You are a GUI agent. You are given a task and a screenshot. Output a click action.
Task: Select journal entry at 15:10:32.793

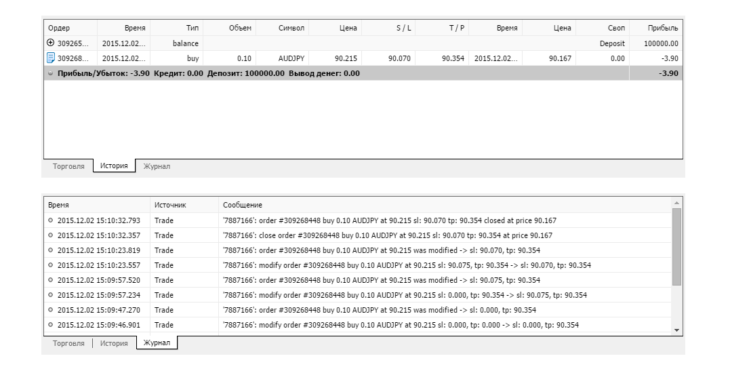click(358, 220)
